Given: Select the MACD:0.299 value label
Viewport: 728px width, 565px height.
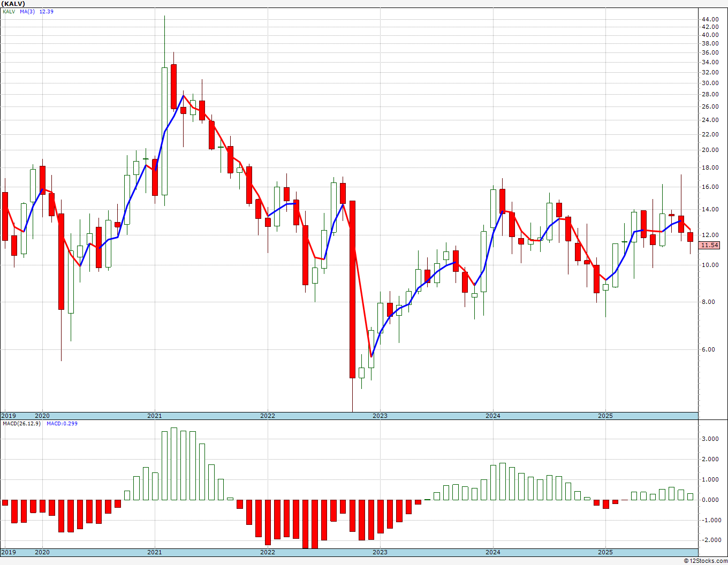Looking at the screenshot, I should (x=62, y=423).
